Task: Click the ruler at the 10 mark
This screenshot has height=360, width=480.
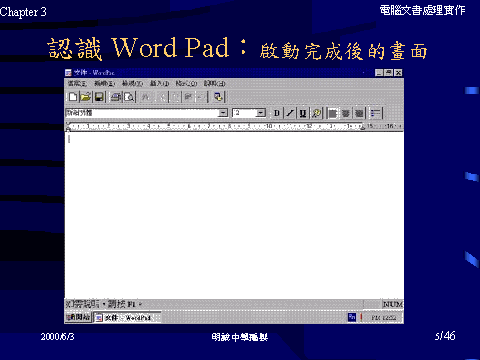Action: [x=269, y=126]
